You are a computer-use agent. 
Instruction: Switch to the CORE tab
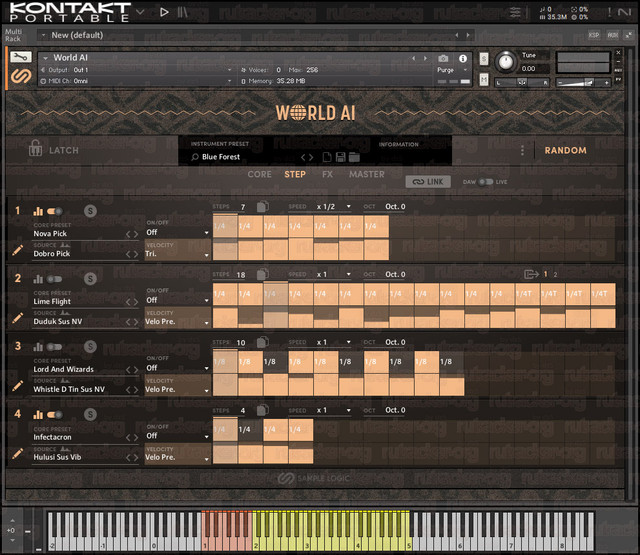coord(260,174)
